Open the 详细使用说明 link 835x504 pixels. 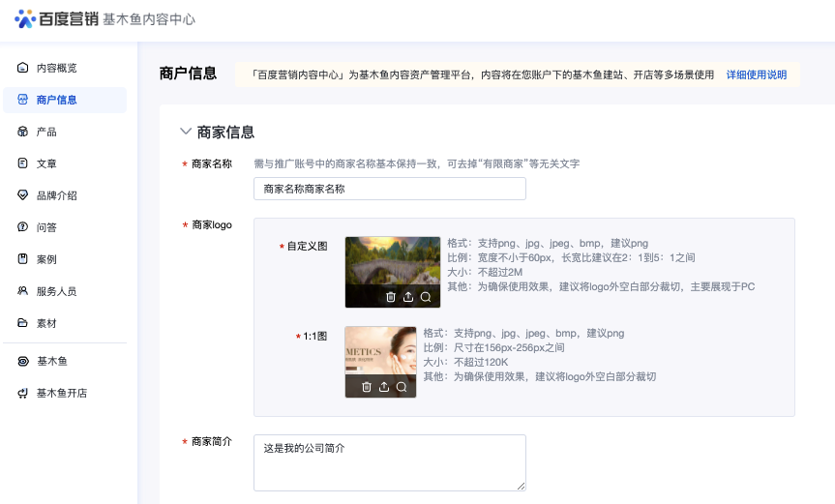click(757, 74)
